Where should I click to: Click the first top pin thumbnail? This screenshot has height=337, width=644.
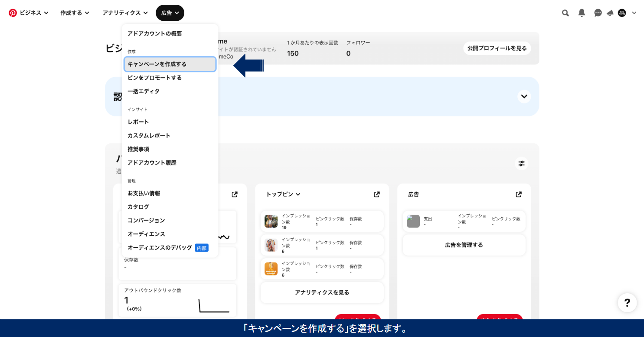click(271, 221)
